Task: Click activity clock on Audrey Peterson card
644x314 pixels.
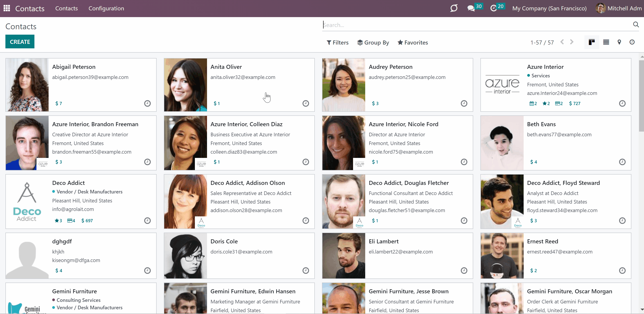Action: coord(464,103)
